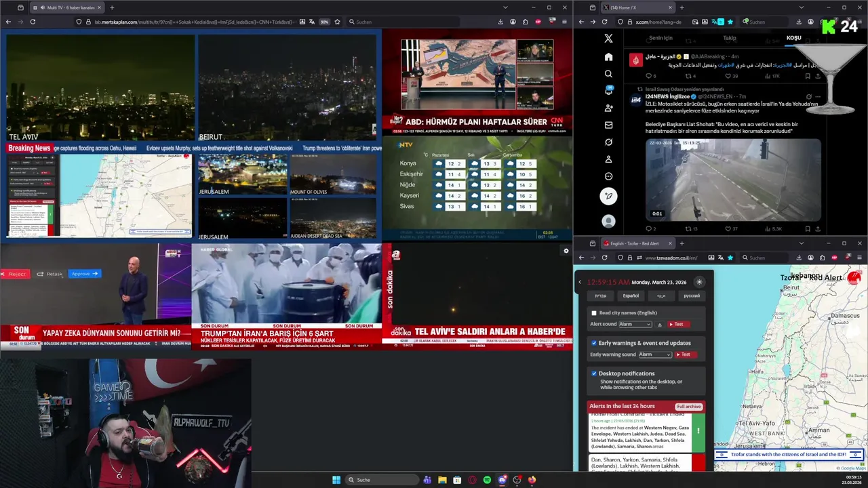
Task: Open Firefox menu in Multi TV window
Action: coord(564,22)
